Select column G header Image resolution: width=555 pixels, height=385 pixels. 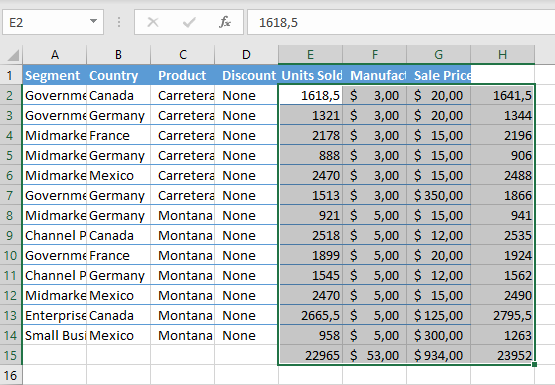(x=439, y=54)
